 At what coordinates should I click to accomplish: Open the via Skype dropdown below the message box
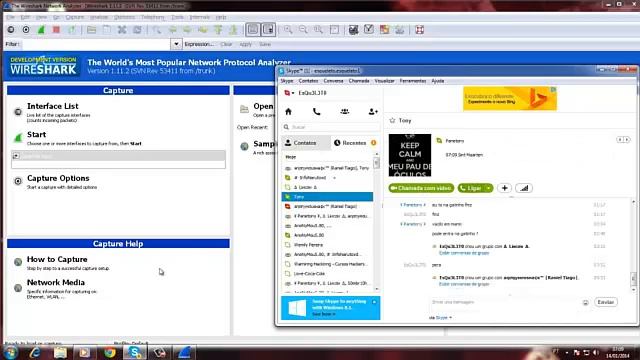pos(441,318)
